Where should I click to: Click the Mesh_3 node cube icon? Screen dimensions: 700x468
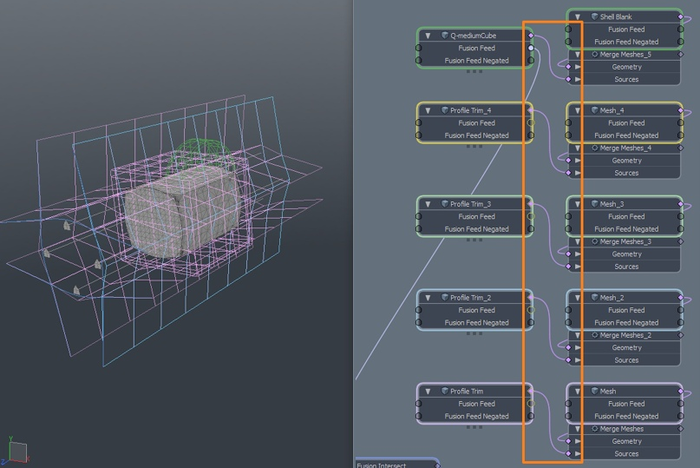tap(593, 204)
